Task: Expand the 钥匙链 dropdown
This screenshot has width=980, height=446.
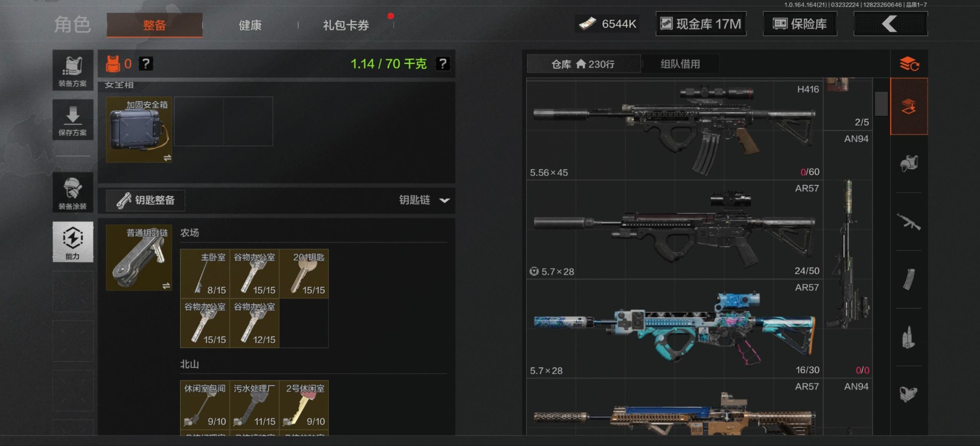Action: 445,200
